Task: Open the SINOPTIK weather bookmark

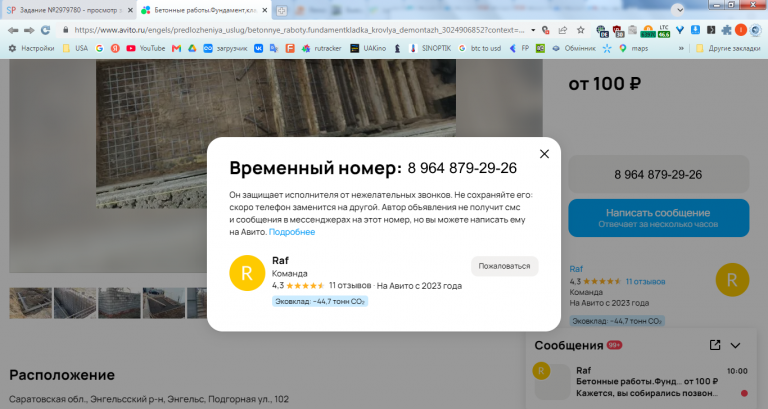Action: (x=430, y=48)
